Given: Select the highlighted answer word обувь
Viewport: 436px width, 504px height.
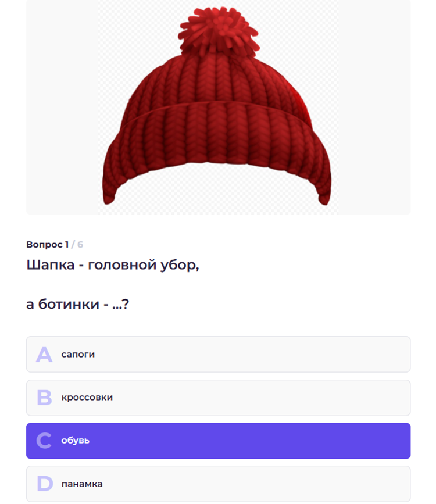Looking at the screenshot, I should 75,441.
